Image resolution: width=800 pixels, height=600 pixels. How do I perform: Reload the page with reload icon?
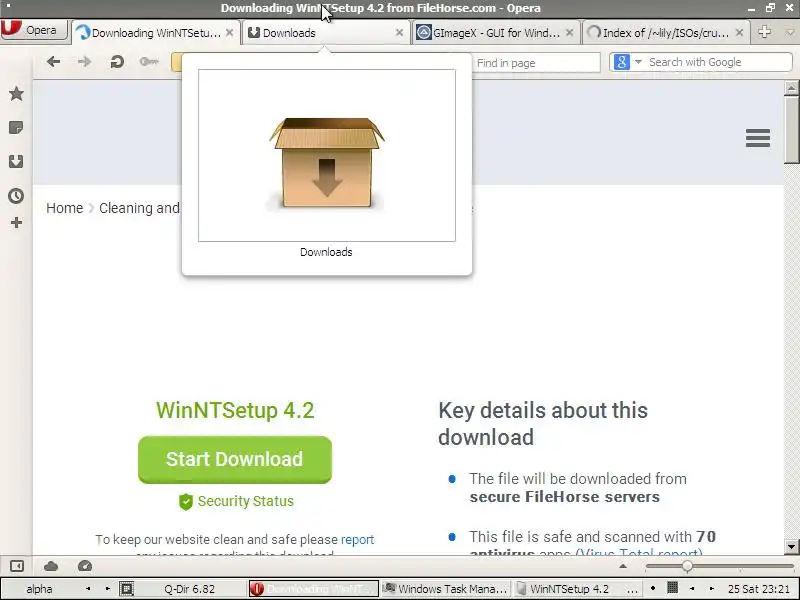[117, 62]
